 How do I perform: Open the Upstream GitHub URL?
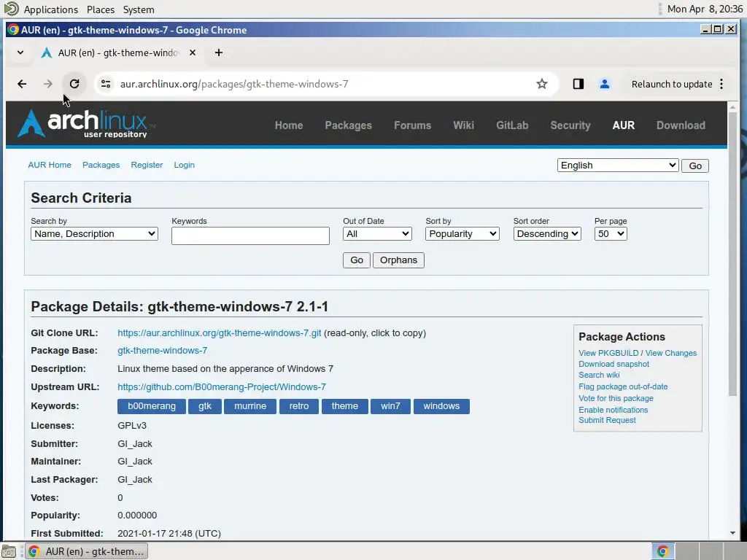[222, 387]
